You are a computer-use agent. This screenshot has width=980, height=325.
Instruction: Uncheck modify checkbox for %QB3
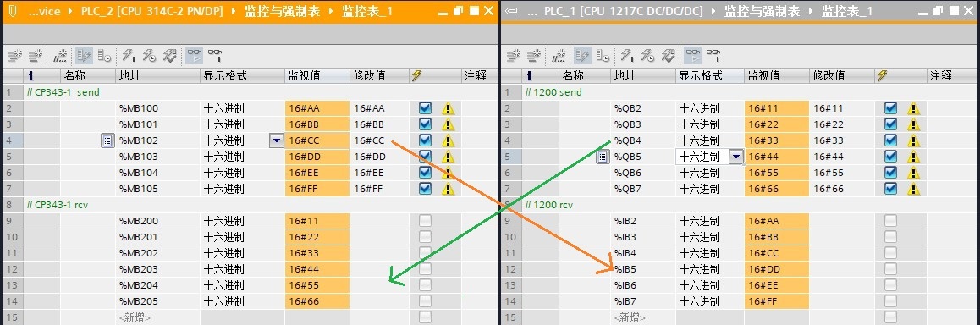click(x=890, y=124)
